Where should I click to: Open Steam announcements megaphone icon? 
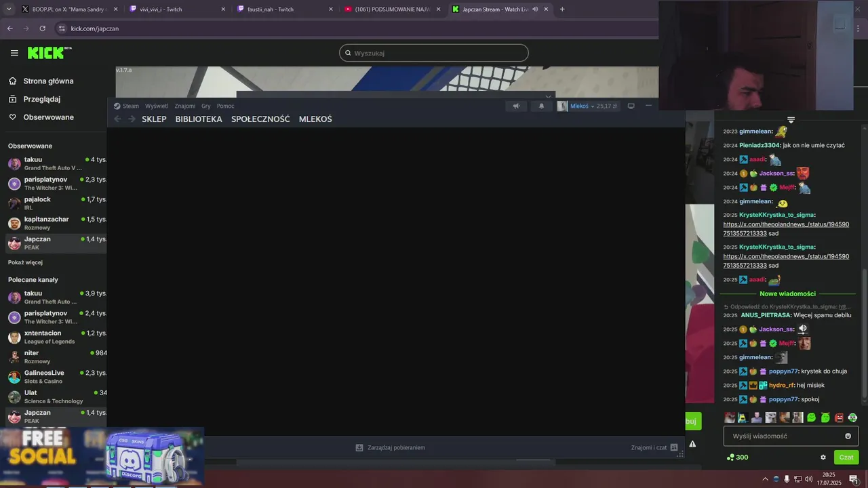pyautogui.click(x=516, y=106)
